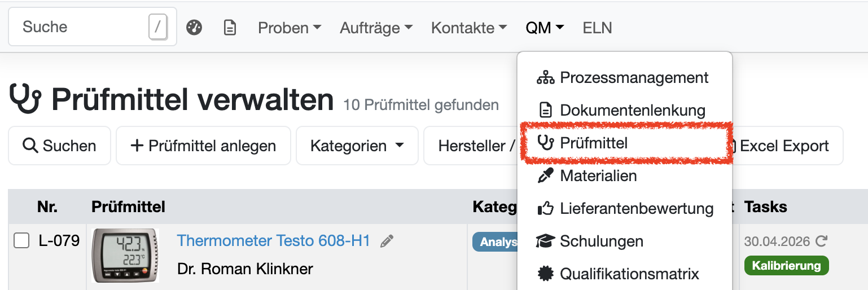Click the Kalibrierung task badge
The height and width of the screenshot is (290, 868).
click(786, 265)
